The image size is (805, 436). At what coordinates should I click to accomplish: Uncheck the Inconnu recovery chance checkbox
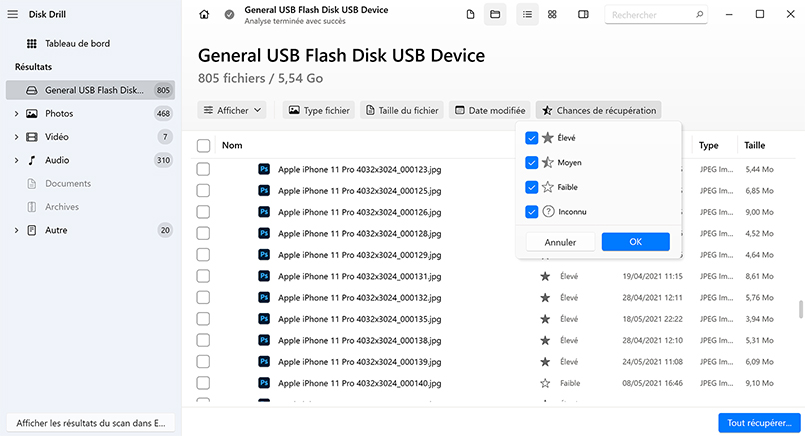click(x=532, y=212)
